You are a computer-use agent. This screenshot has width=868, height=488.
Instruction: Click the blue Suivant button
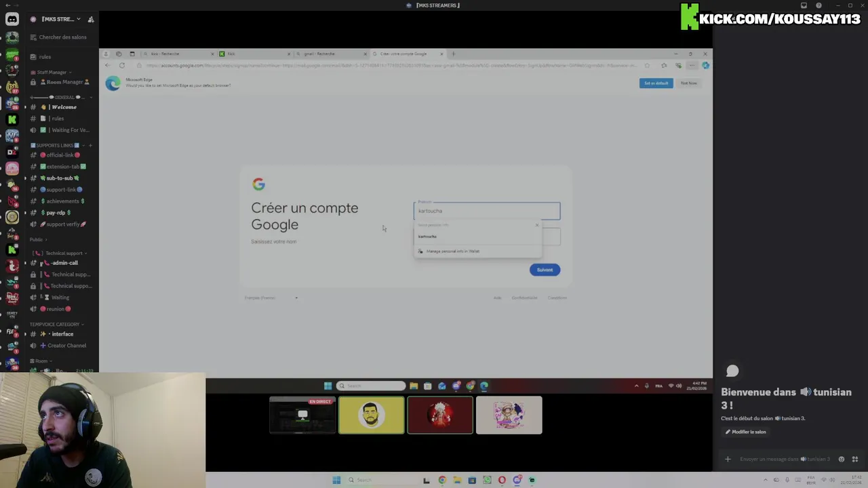coord(545,270)
